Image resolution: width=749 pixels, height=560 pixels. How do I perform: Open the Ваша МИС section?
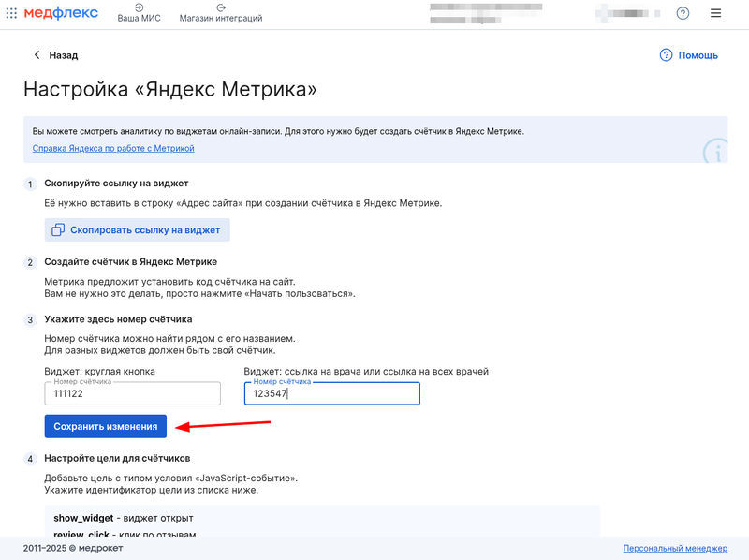(x=139, y=13)
